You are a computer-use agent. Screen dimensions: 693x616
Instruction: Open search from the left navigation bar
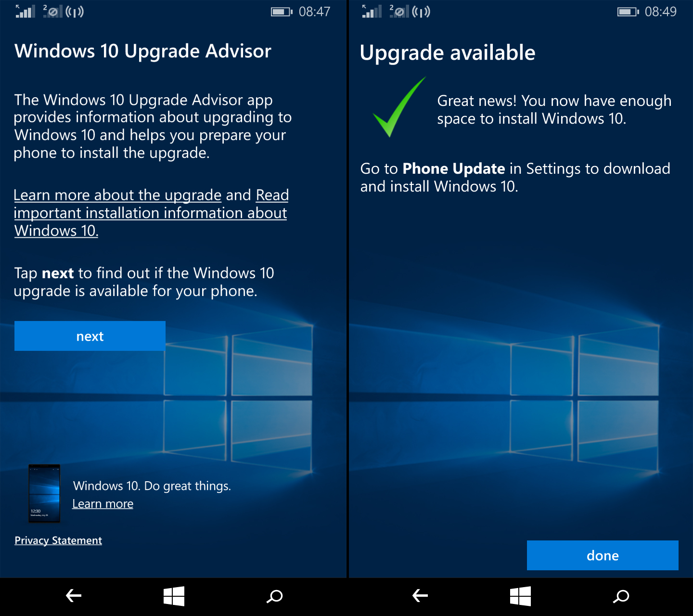coord(275,596)
